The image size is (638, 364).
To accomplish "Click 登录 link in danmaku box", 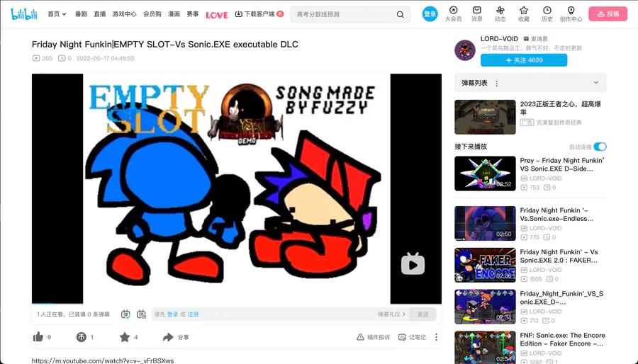I will pyautogui.click(x=172, y=314).
